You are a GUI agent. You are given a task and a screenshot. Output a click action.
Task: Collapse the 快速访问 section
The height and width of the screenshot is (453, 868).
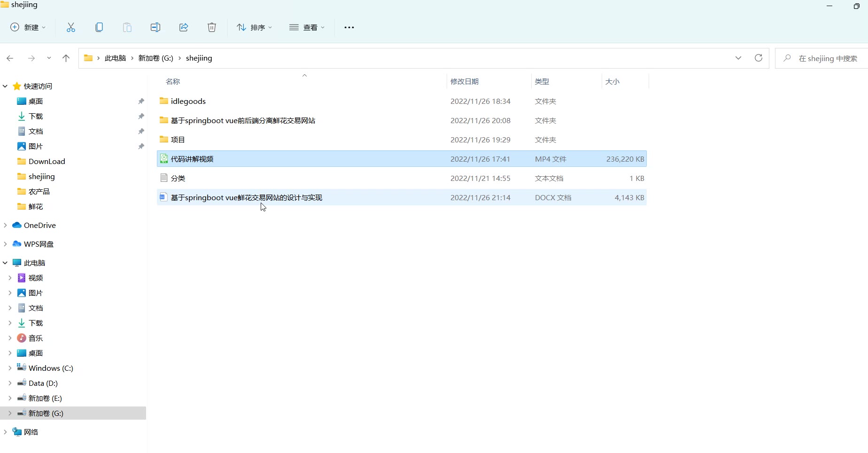5,86
